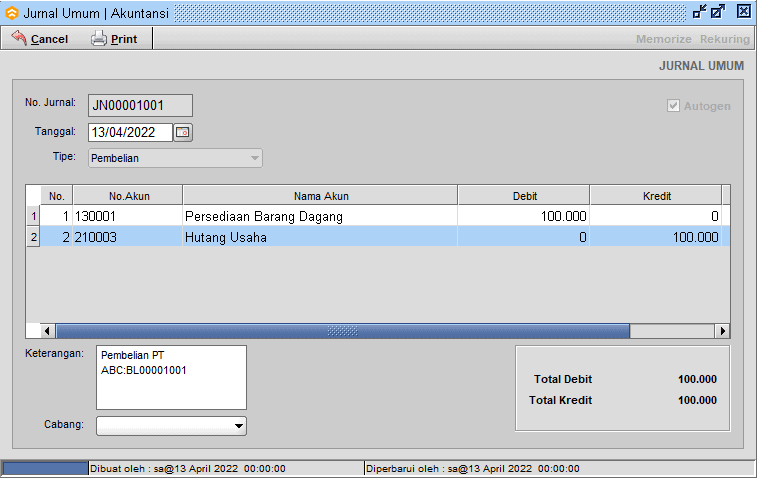Click account number 210003
The height and width of the screenshot is (478, 757).
[127, 237]
